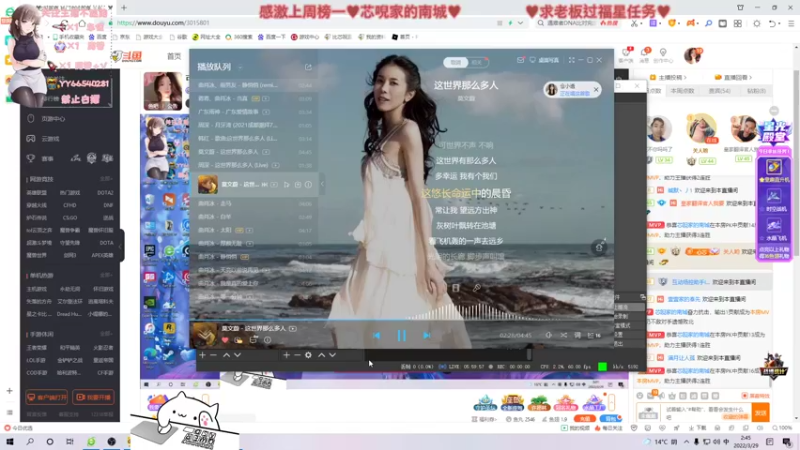Click browser address bar URL
Viewport: 800px width, 450px height.
click(163, 23)
